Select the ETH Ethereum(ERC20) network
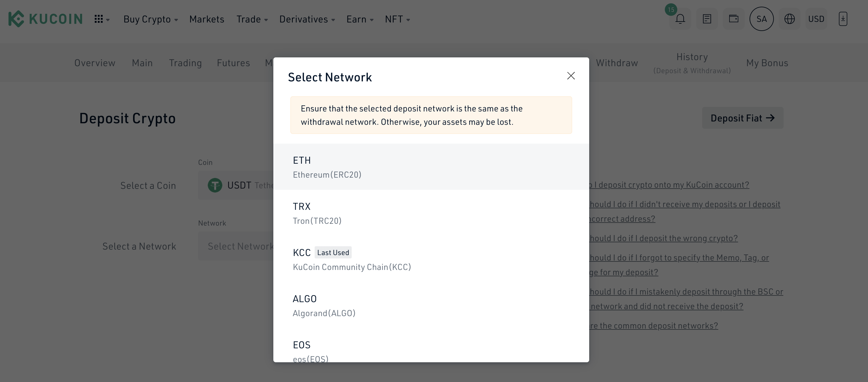This screenshot has height=382, width=868. pos(431,167)
